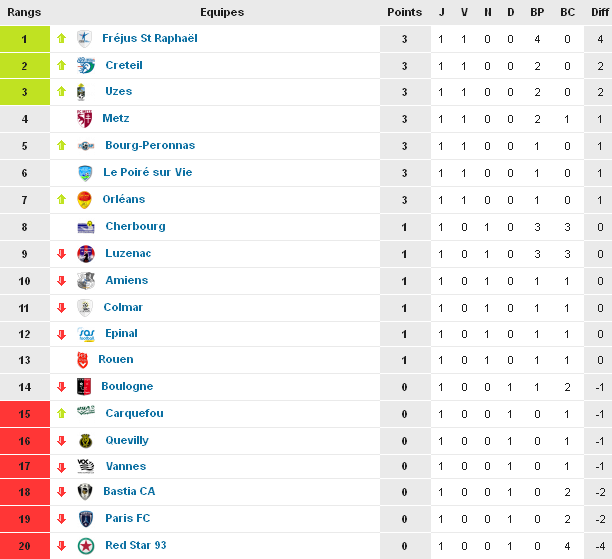
Task: Open the Le Poiré sur Vie link
Action: click(147, 172)
